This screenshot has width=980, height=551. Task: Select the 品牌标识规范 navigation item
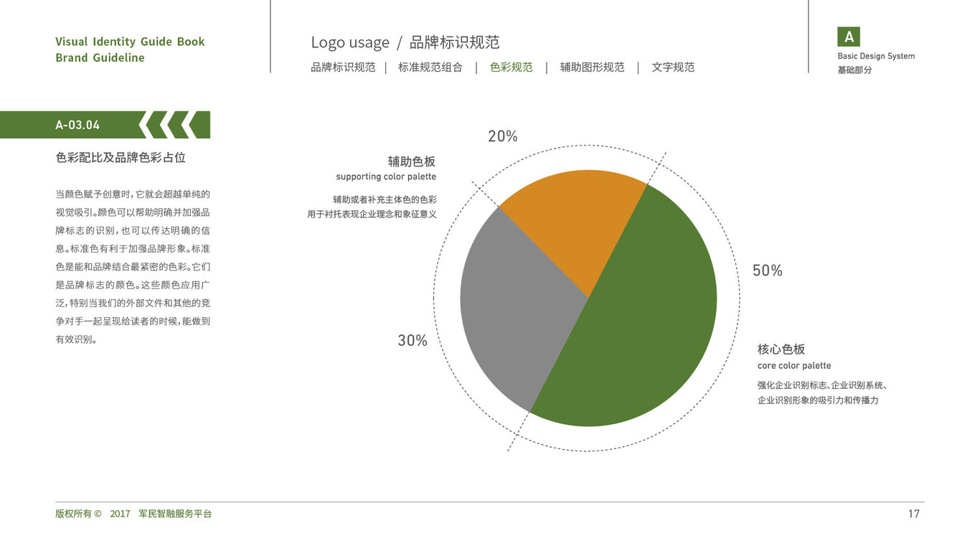(x=343, y=67)
